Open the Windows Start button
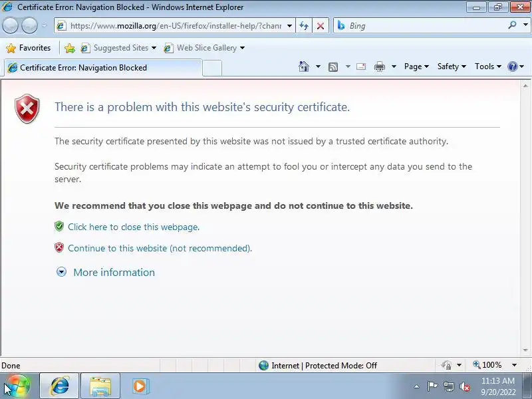Screen dimensions: 532x399 coord(18,386)
